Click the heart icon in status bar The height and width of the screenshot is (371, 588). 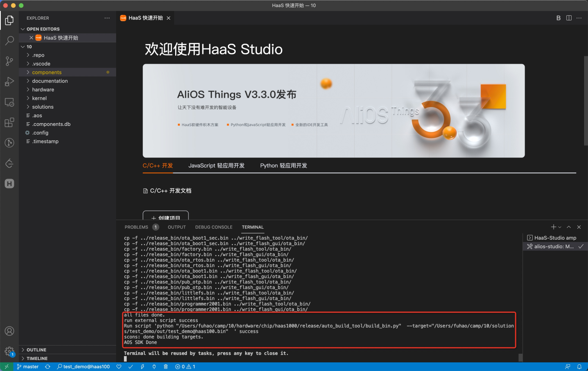(119, 367)
